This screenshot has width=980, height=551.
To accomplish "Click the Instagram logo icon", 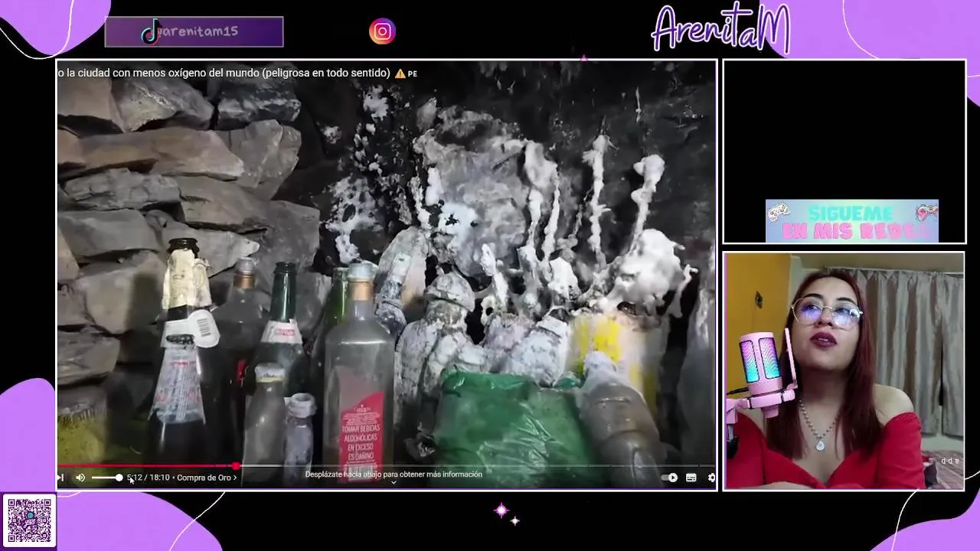I will (382, 31).
